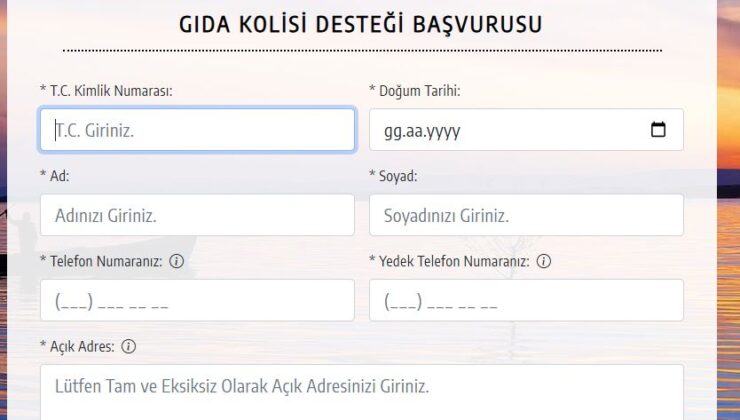Viewport: 740px width, 420px height.
Task: Click the Açık Adres address text area
Action: pyautogui.click(x=362, y=393)
